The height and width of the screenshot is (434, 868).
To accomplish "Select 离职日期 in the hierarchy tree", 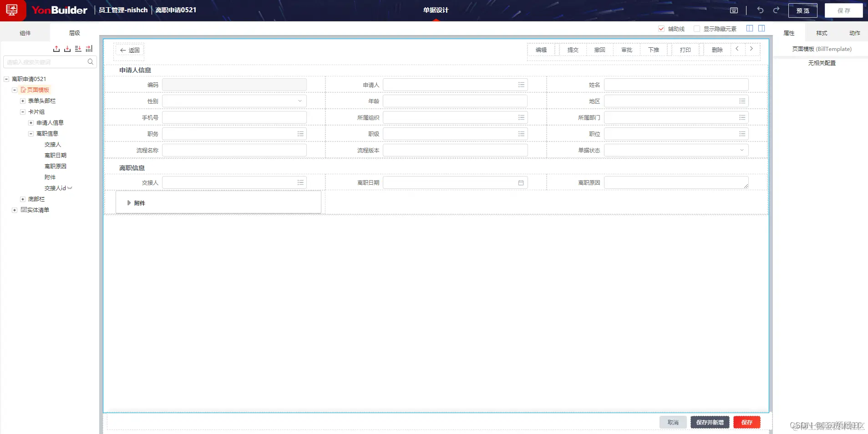I will point(56,155).
